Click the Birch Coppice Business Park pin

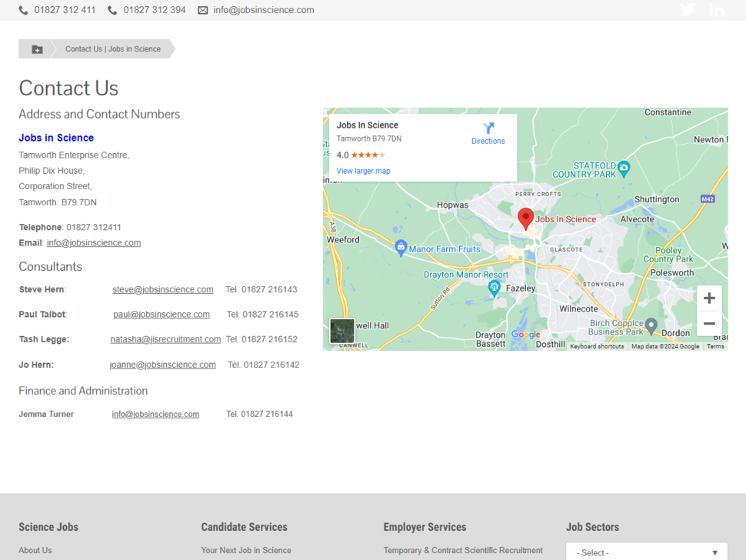(651, 326)
